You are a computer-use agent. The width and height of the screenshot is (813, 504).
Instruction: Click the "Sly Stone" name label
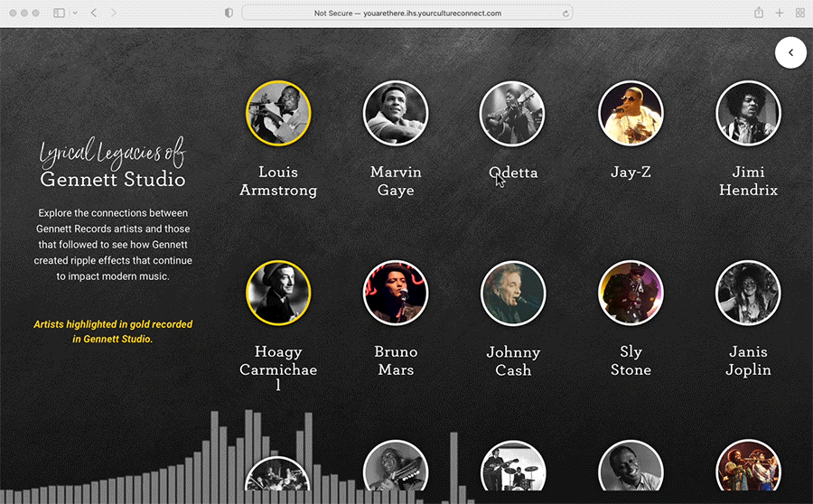(631, 360)
